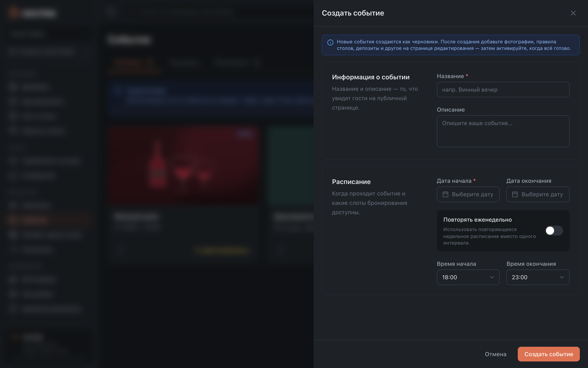This screenshot has width=588, height=368.
Task: Click the Отмена button
Action: tap(496, 354)
